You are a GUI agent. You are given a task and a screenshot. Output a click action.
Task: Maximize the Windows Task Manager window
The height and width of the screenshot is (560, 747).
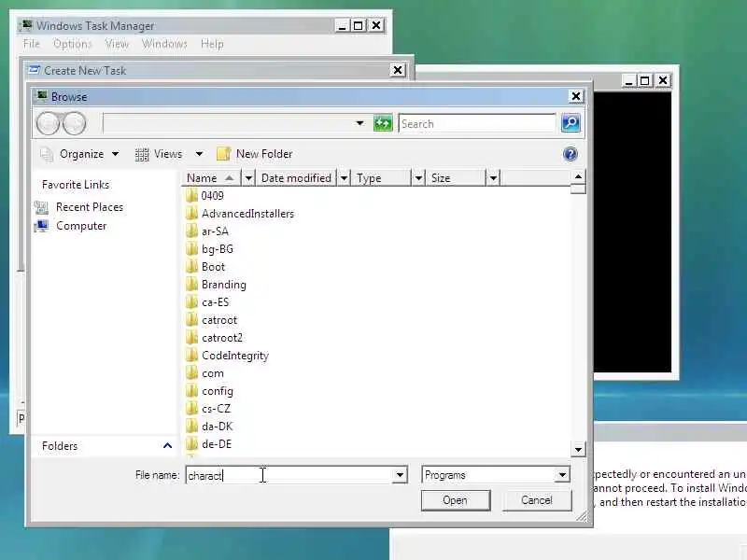pos(359,26)
